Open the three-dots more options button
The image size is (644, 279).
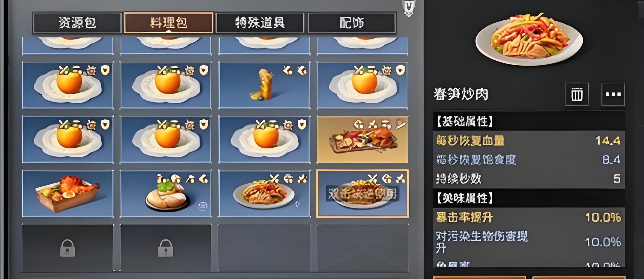pos(613,94)
